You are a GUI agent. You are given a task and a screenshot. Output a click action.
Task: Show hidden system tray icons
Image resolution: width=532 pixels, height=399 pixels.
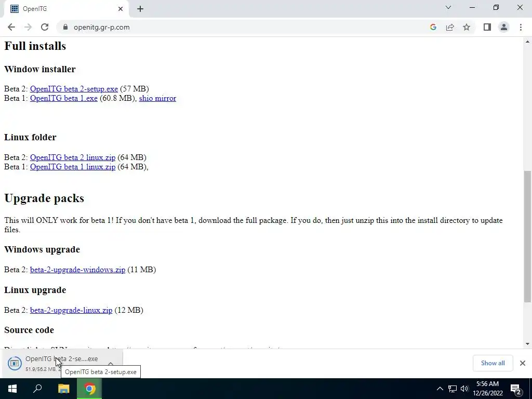[x=440, y=389]
